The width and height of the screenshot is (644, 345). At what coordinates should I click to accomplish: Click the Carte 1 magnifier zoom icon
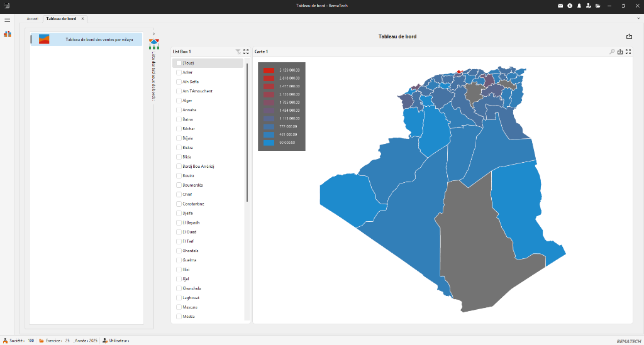pyautogui.click(x=612, y=52)
